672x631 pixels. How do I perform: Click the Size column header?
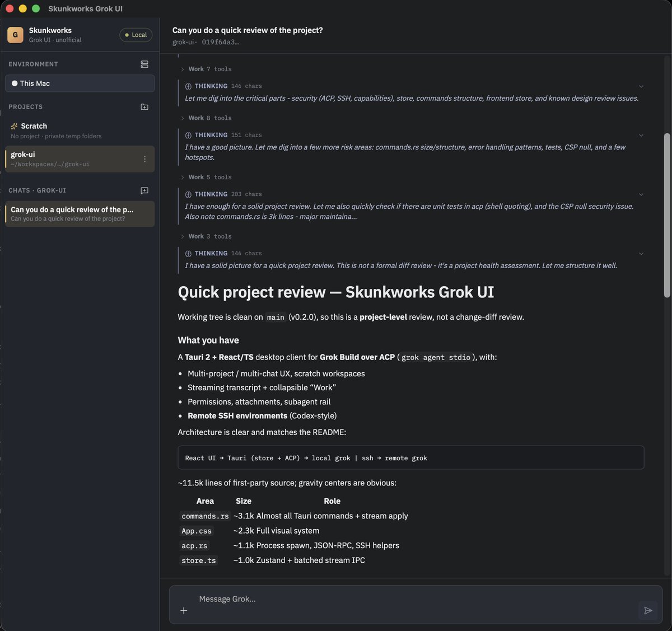[x=244, y=501]
